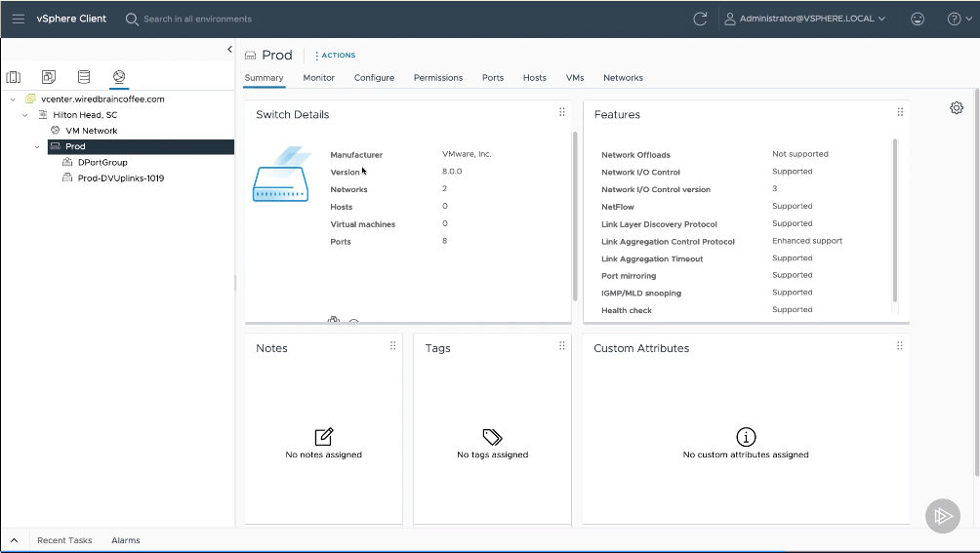Switch to VMs and Templates inventory view

click(48, 77)
